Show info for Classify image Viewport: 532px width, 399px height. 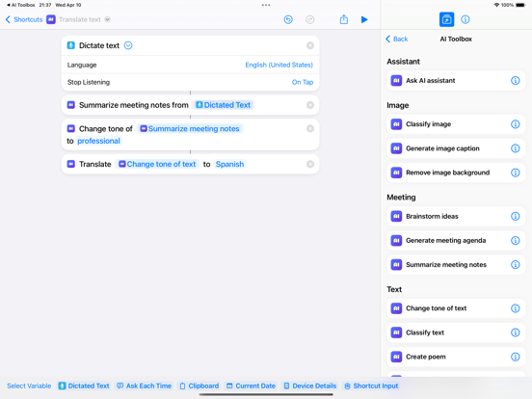coord(515,124)
